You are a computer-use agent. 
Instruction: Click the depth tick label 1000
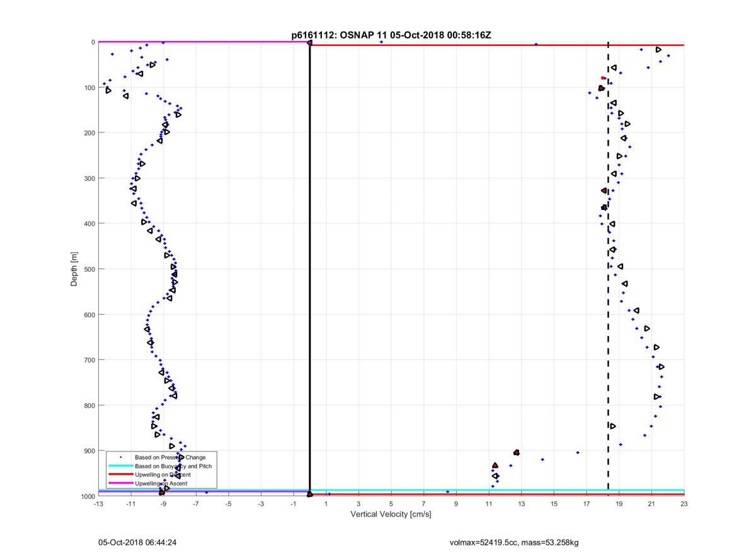click(x=88, y=496)
